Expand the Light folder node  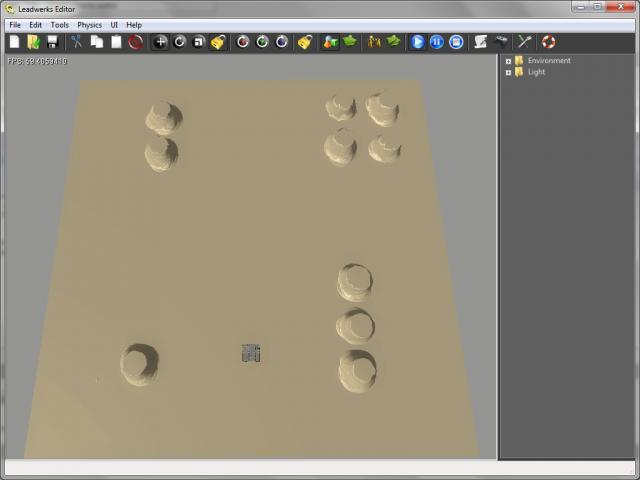tap(508, 72)
